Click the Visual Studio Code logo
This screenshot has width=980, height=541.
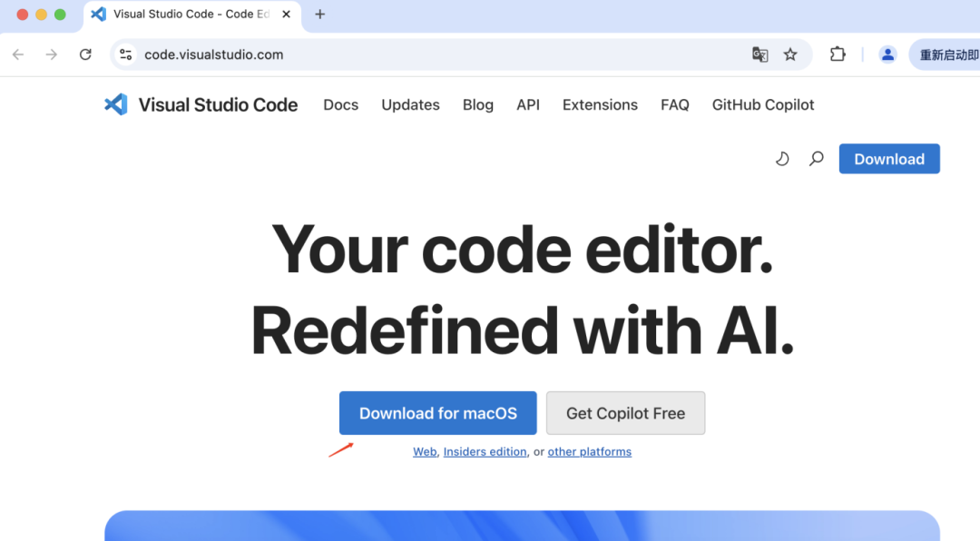[x=115, y=104]
